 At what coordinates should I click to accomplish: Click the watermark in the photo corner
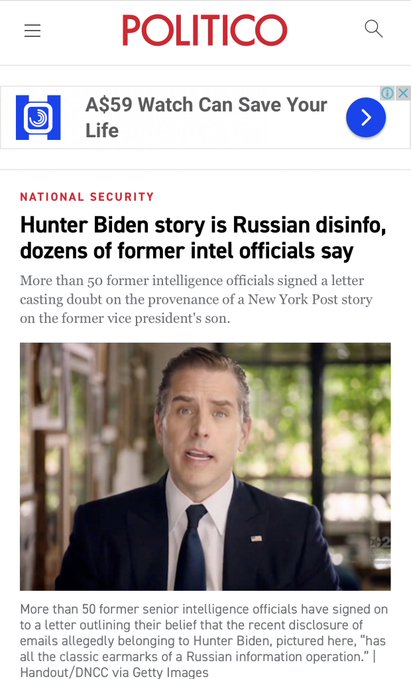tap(380, 542)
